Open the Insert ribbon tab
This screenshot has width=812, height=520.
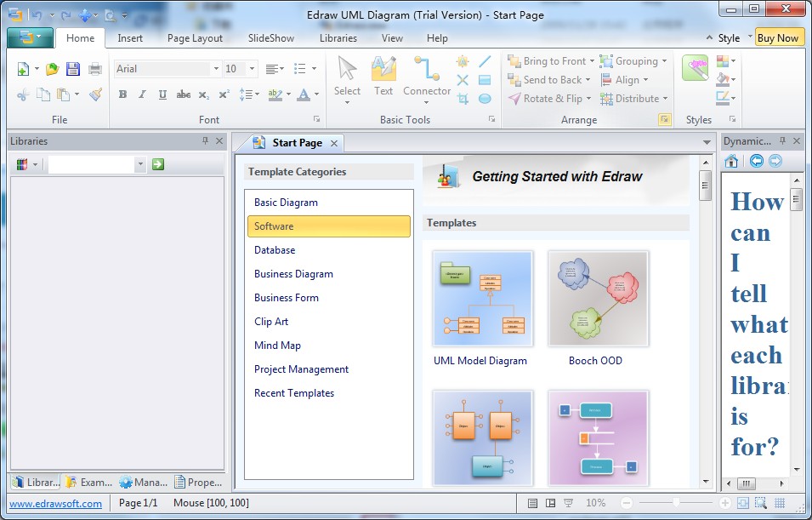click(x=130, y=38)
